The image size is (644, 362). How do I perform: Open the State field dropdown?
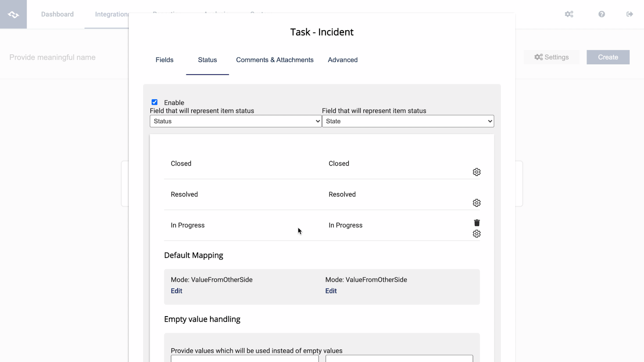408,121
